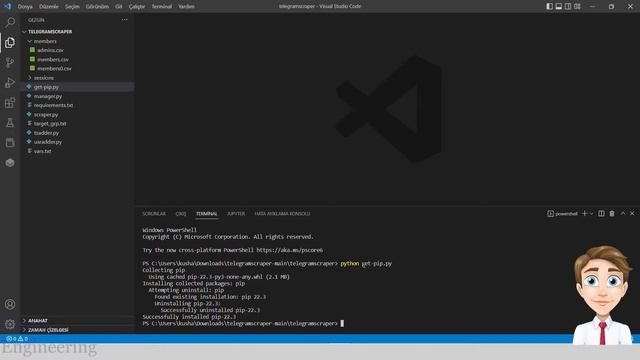
Task: Open the Manage gear icon
Action: (10, 324)
